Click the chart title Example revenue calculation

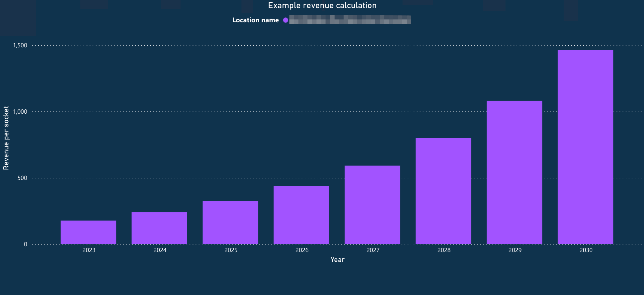pos(322,6)
